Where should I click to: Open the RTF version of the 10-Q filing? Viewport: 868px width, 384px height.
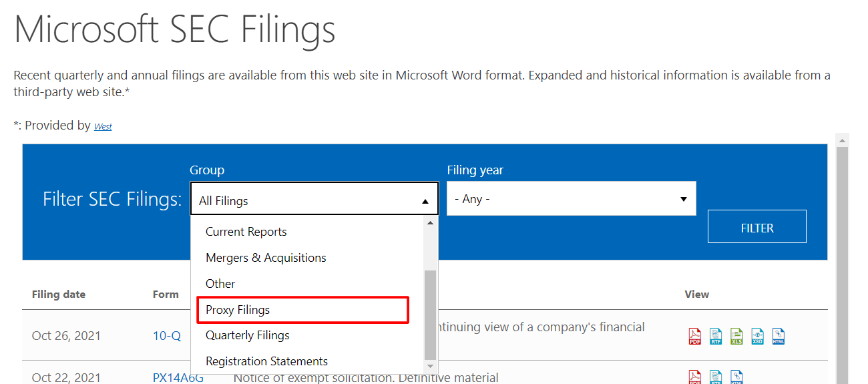[716, 336]
